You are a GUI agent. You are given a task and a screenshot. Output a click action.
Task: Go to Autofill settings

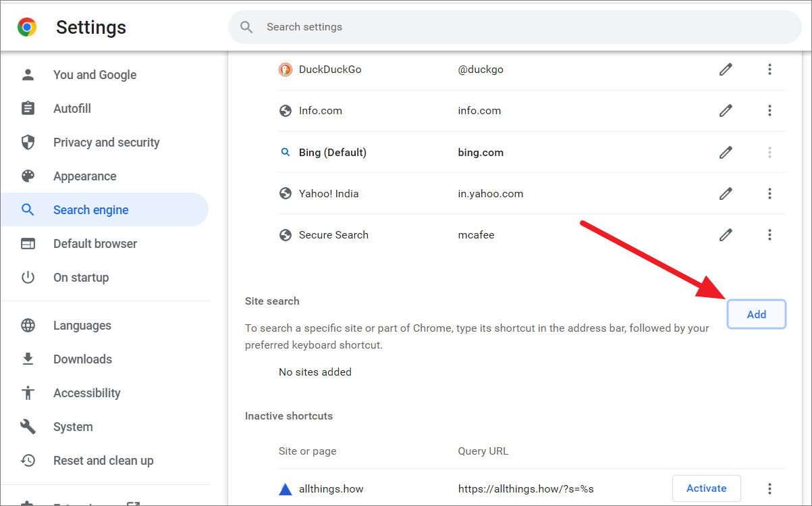click(105, 109)
